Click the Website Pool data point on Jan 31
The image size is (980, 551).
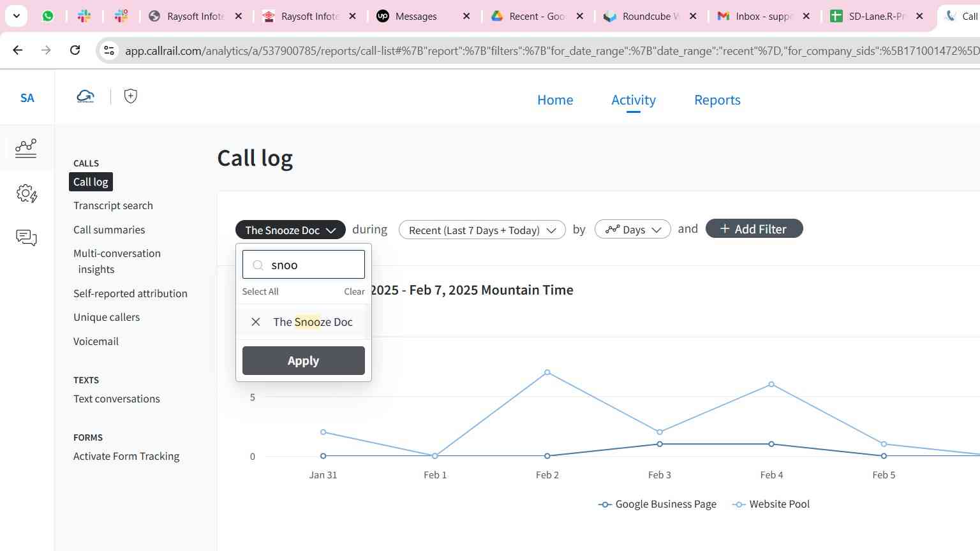[323, 432]
